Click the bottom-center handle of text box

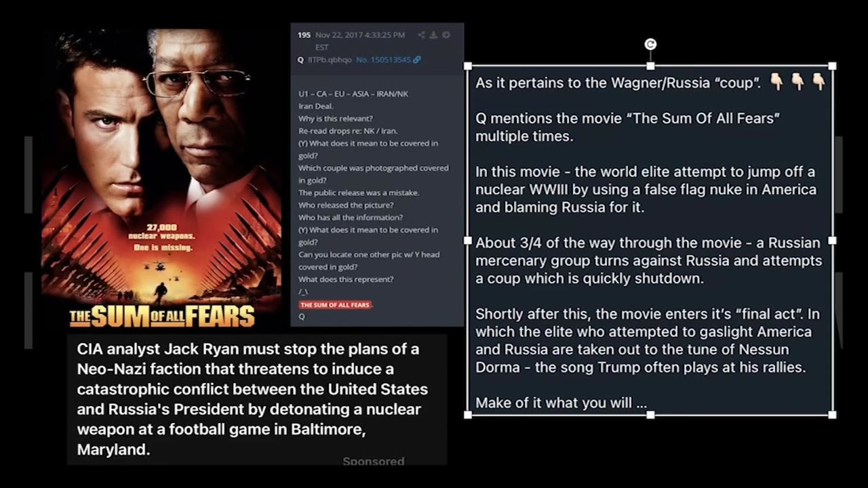650,414
